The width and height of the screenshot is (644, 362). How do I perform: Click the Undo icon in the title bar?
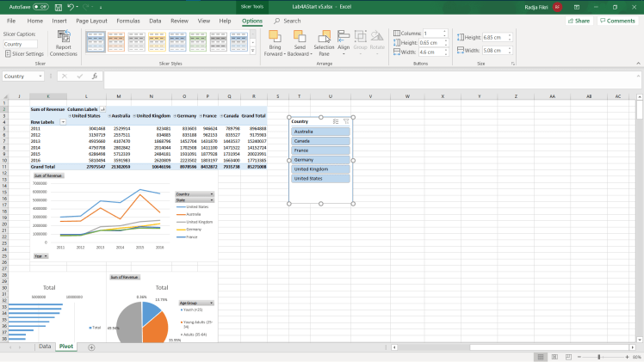click(x=72, y=6)
